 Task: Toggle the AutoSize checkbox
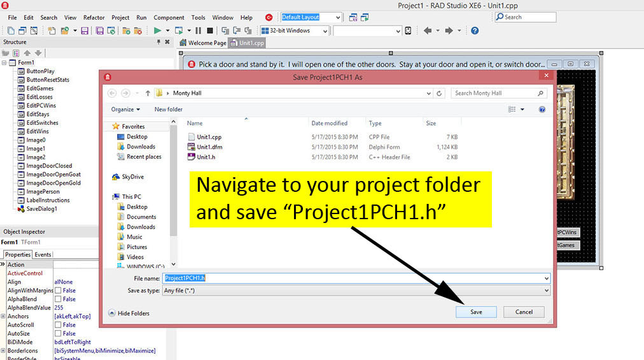coord(58,334)
